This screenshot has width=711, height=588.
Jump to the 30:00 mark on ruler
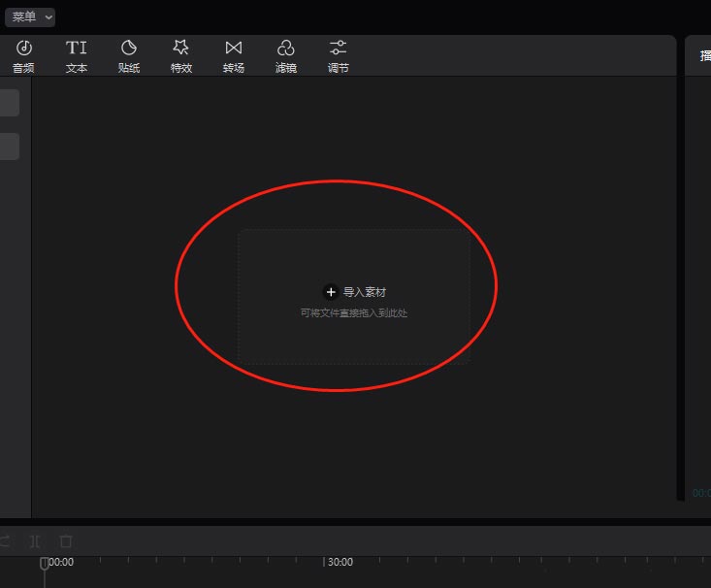339,562
